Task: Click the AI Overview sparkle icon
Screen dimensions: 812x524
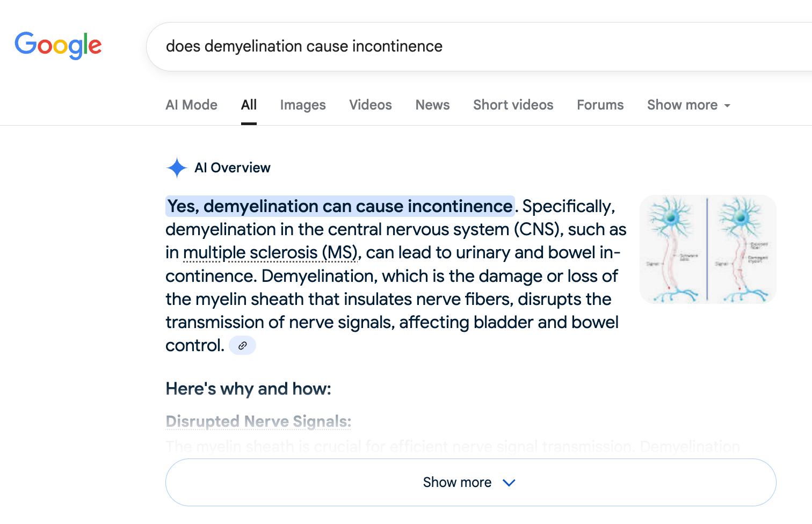Action: (x=177, y=168)
